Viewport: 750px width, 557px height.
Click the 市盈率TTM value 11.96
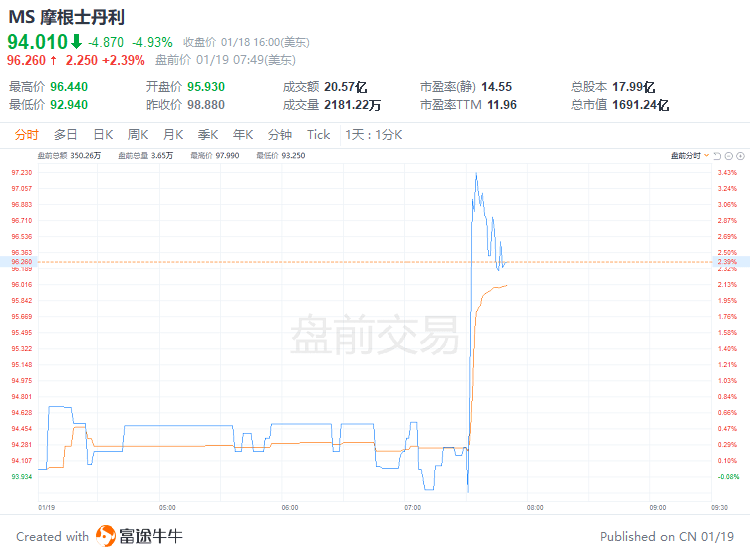[502, 105]
